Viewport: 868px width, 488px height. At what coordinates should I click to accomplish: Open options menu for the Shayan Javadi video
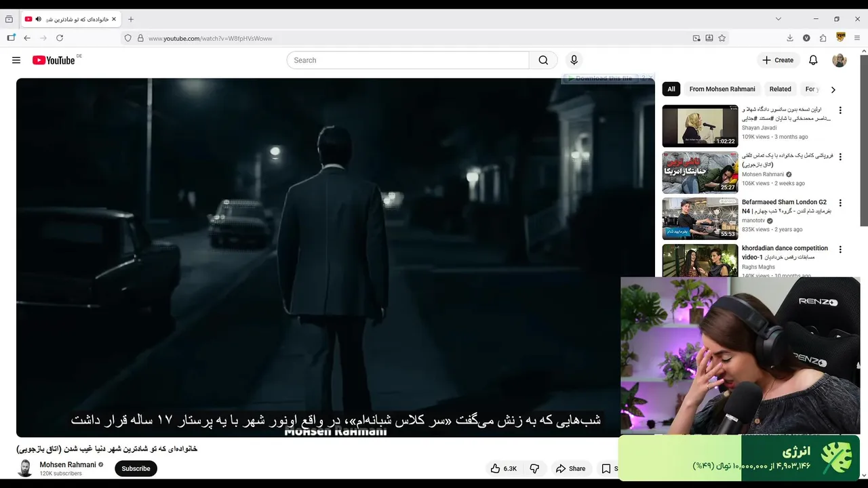point(840,110)
